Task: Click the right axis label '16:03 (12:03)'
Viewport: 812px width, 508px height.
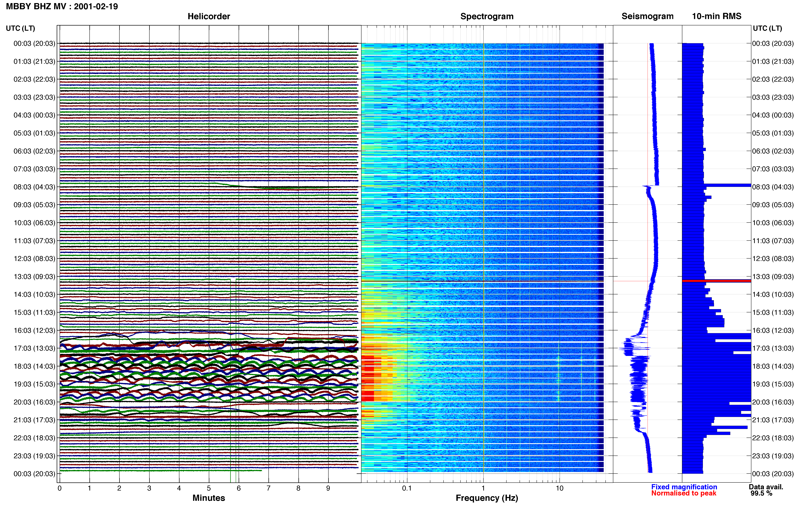Action: pos(773,330)
